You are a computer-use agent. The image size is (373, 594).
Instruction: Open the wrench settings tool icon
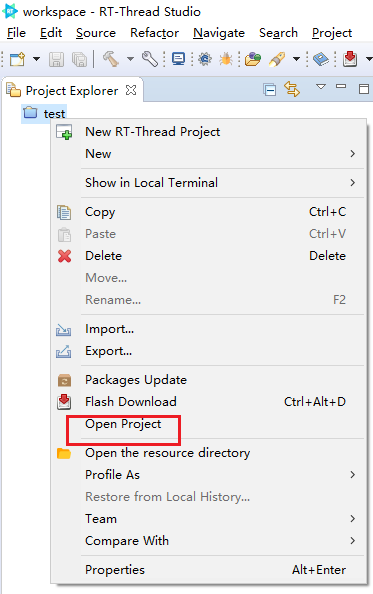[x=150, y=59]
